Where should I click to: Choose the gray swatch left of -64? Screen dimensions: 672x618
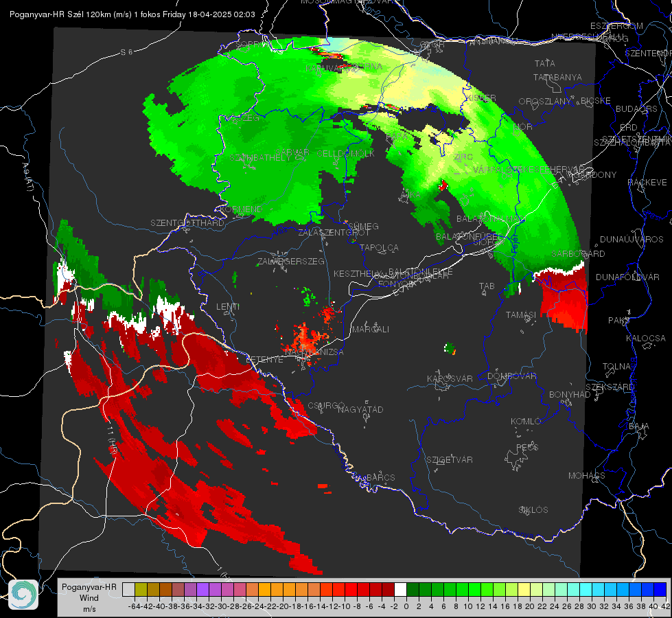pyautogui.click(x=128, y=589)
